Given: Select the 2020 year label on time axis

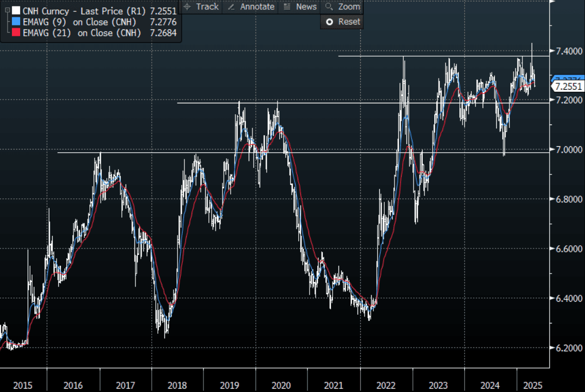Looking at the screenshot, I should click(281, 385).
